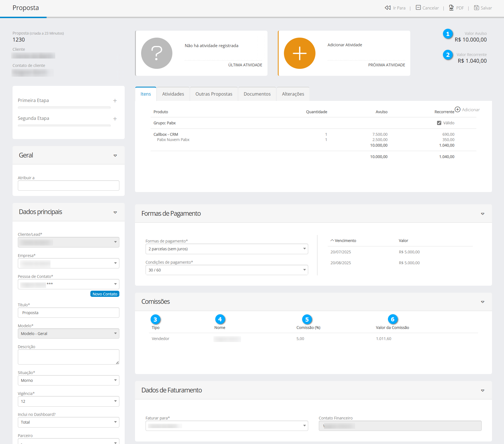504x444 pixels.
Task: Open the Documentos tab
Action: click(257, 94)
